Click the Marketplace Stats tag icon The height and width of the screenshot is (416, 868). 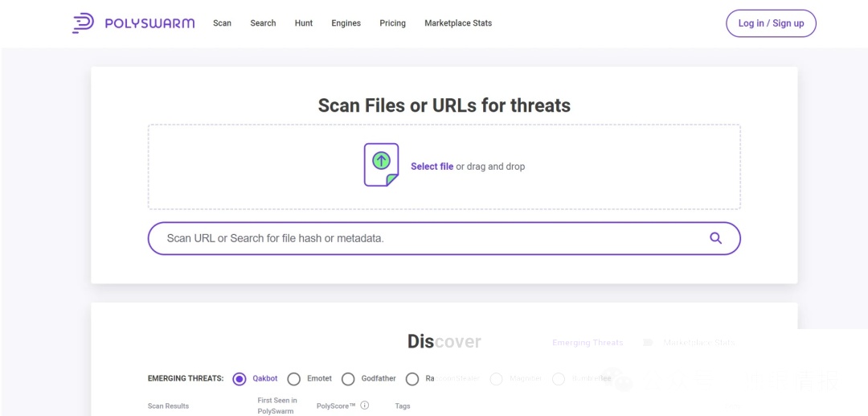pyautogui.click(x=648, y=343)
